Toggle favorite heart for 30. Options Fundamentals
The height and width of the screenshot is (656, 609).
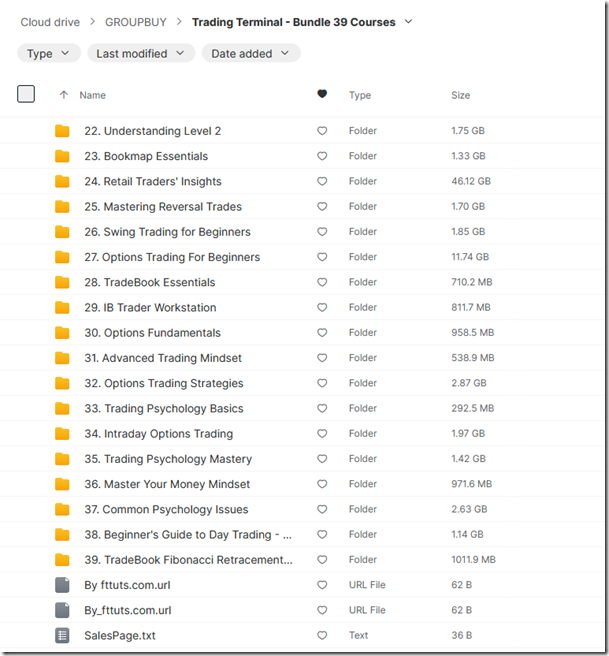(x=322, y=333)
